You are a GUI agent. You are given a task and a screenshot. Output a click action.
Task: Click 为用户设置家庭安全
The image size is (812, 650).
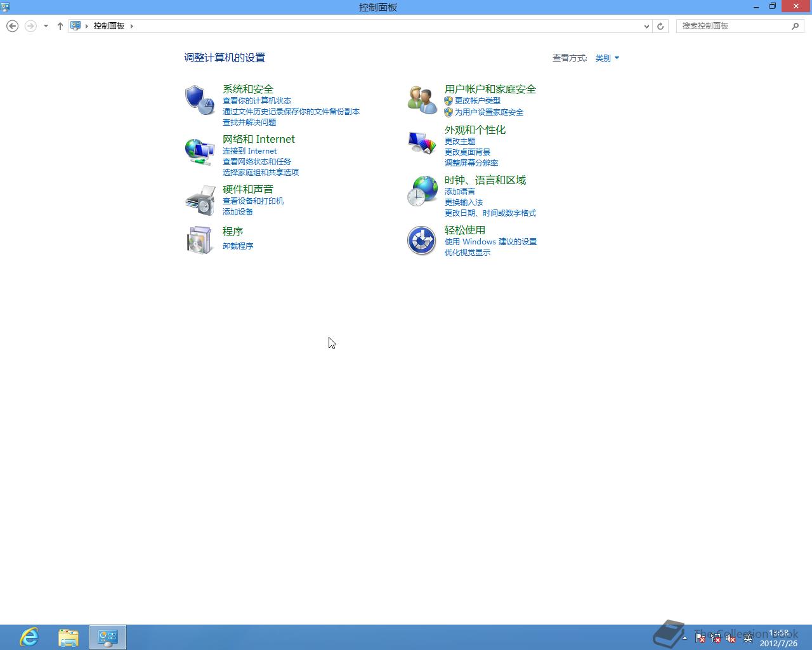point(489,112)
